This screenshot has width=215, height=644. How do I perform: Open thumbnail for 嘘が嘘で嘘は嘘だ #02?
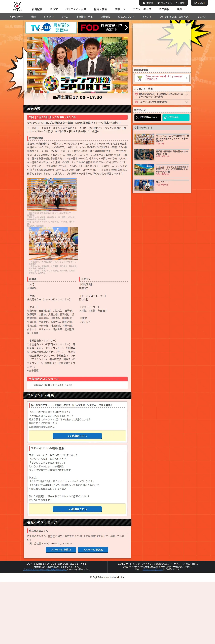tap(144, 155)
